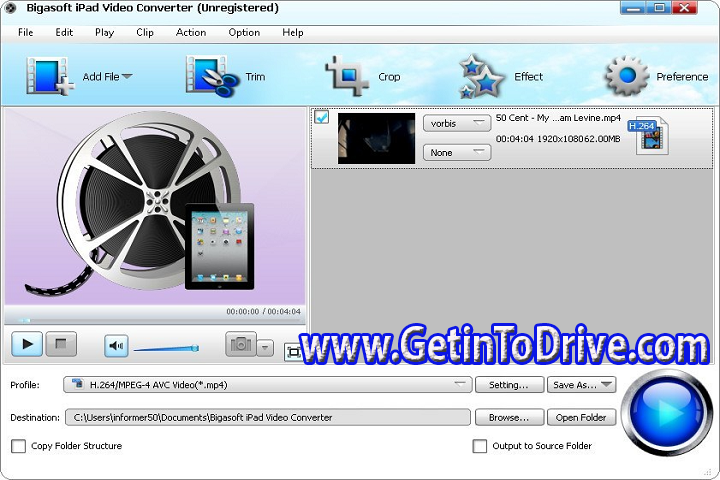This screenshot has height=480, width=720.
Task: Open Preference gear settings
Action: 657,76
